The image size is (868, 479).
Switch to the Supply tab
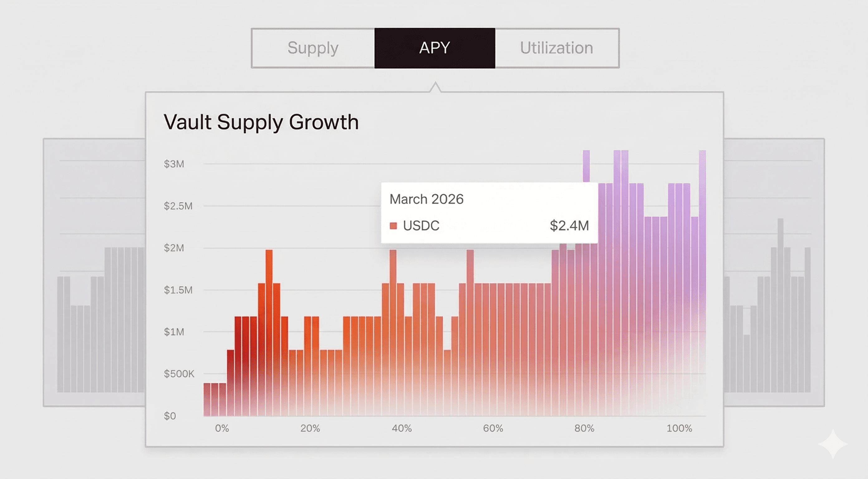coord(313,48)
